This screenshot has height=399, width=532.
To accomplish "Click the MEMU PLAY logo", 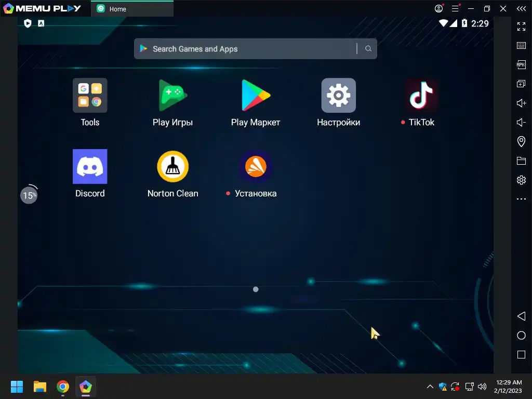I will (x=42, y=8).
